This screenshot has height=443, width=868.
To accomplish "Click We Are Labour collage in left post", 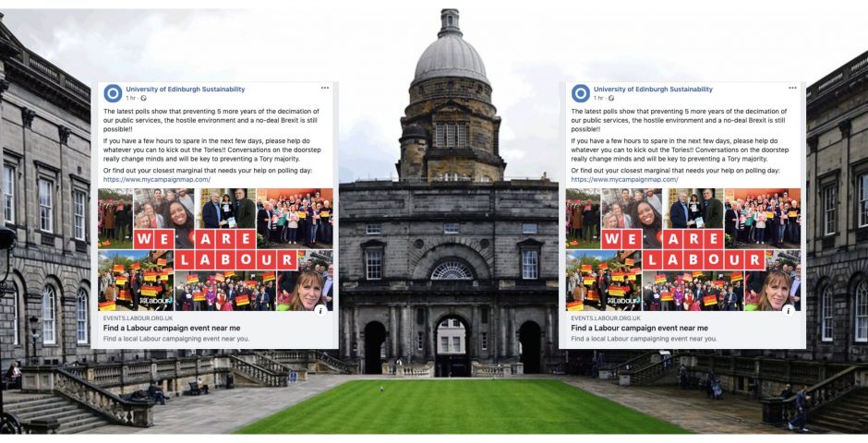I will (x=215, y=250).
